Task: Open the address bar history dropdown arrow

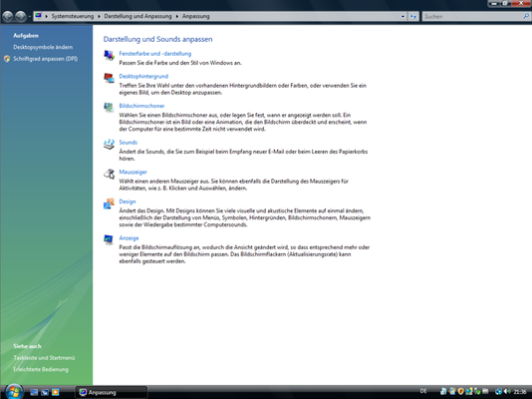Action: 402,16
